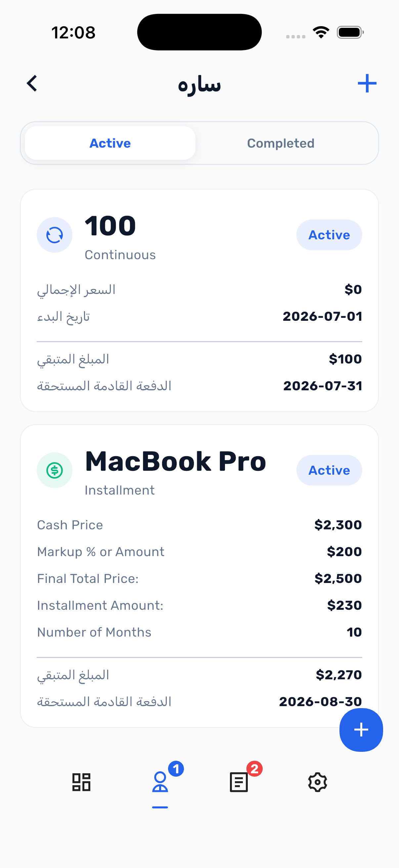Tap Active badge on MacBook Pro card
This screenshot has width=399, height=868.
tap(329, 470)
